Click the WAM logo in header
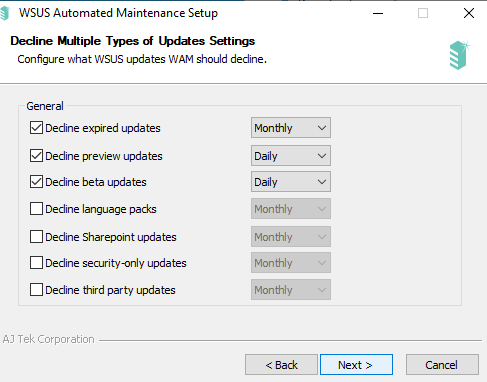487x382 pixels. (459, 55)
